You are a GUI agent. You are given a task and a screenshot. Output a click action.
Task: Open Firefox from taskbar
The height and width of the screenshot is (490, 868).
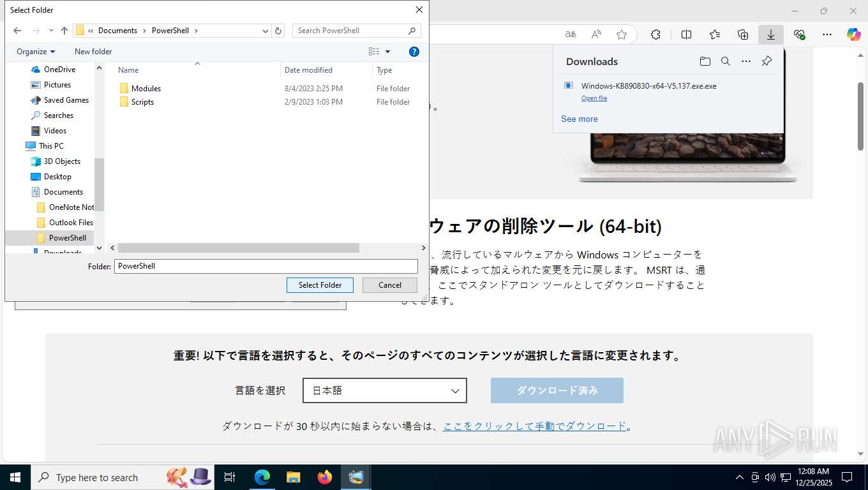pyautogui.click(x=325, y=477)
